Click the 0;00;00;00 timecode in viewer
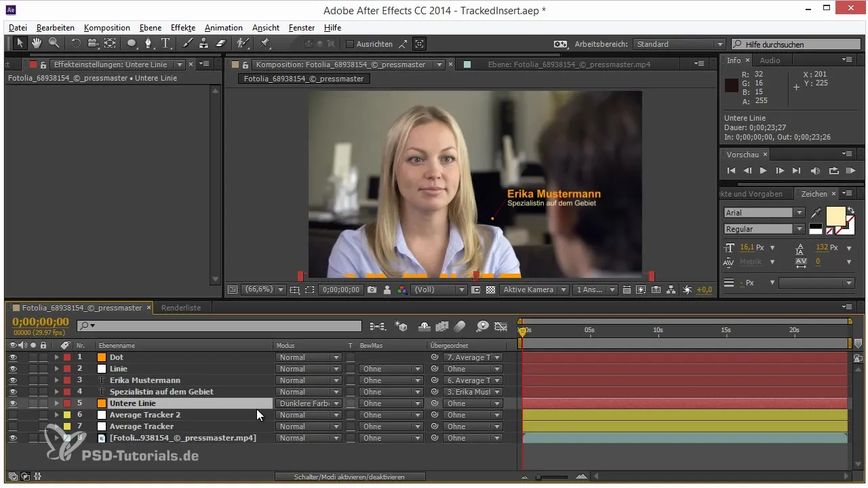This screenshot has height=488, width=868. (x=342, y=289)
